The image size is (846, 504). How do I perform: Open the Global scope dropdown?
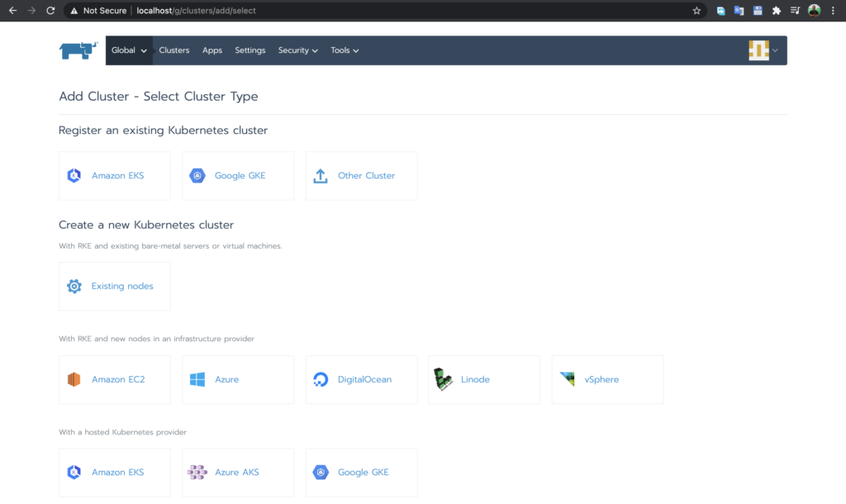[129, 50]
